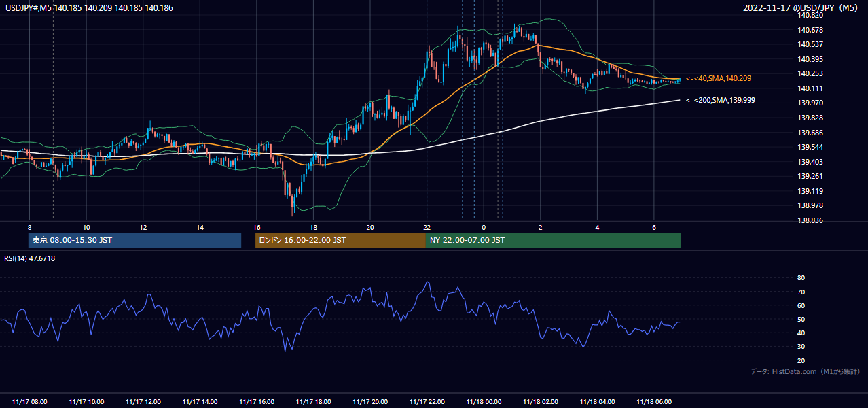Image resolution: width=868 pixels, height=408 pixels.
Task: Click the 11/17 18:00 bottom time label
Action: coord(313,402)
